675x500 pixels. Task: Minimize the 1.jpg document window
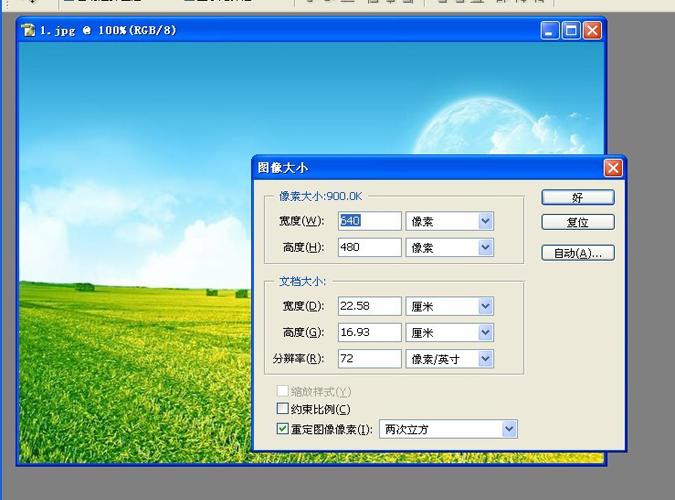pyautogui.click(x=551, y=31)
